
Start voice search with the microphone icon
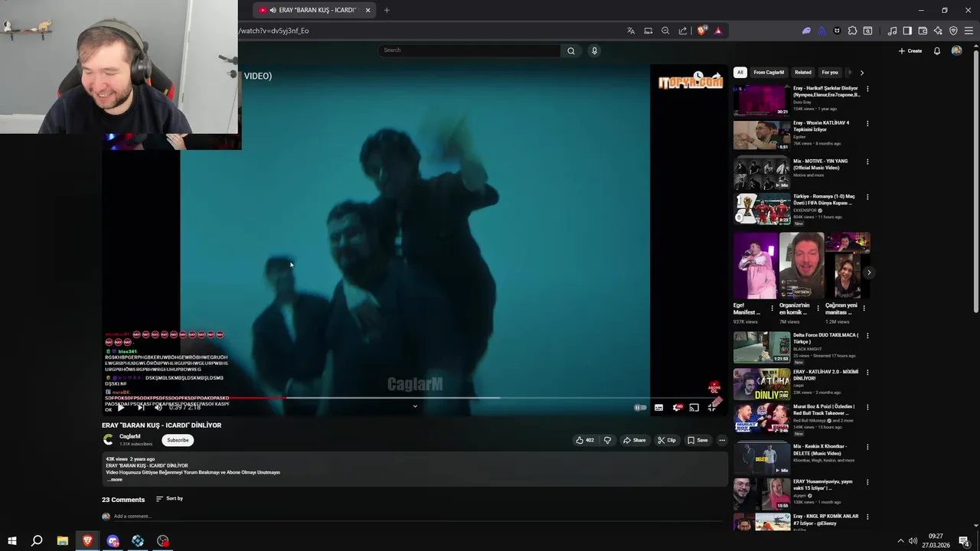coord(594,51)
